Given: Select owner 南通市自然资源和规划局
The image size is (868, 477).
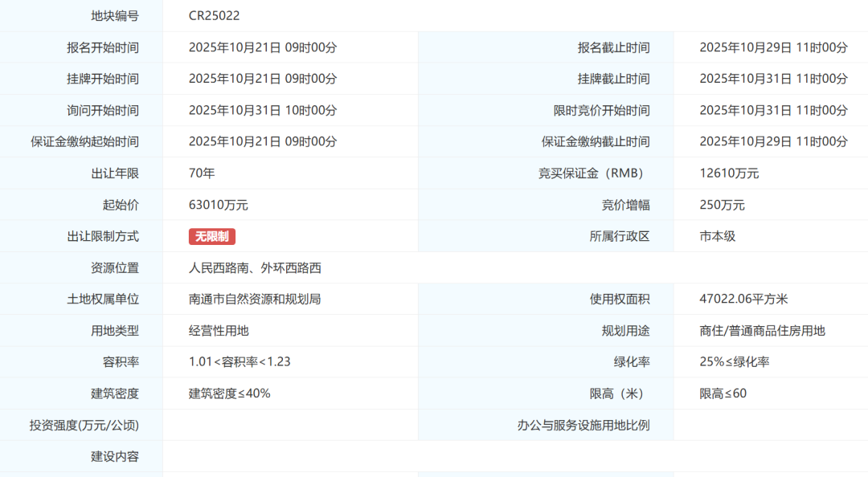Looking at the screenshot, I should point(255,299).
